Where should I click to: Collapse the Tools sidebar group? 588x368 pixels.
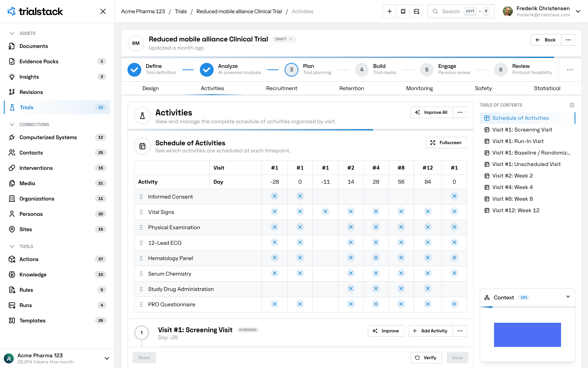tap(12, 246)
